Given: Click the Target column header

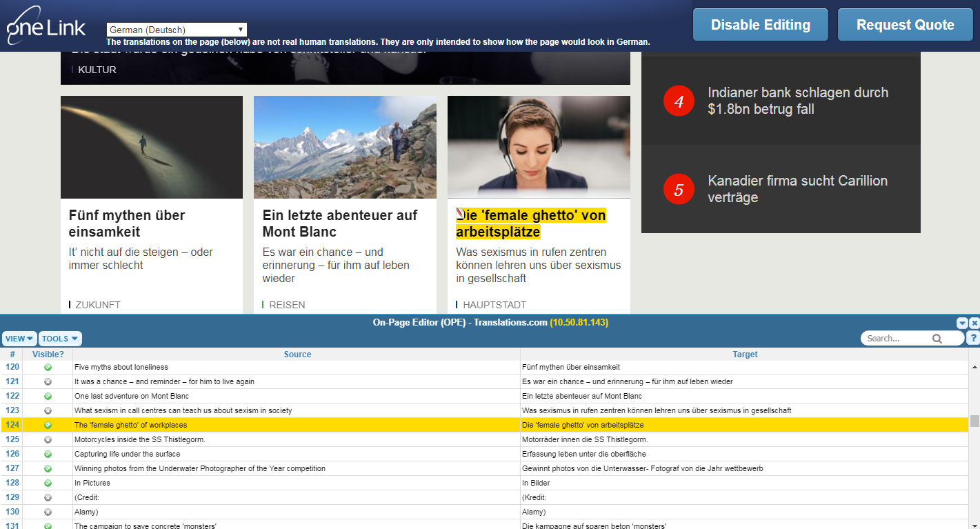Looking at the screenshot, I should [x=744, y=354].
